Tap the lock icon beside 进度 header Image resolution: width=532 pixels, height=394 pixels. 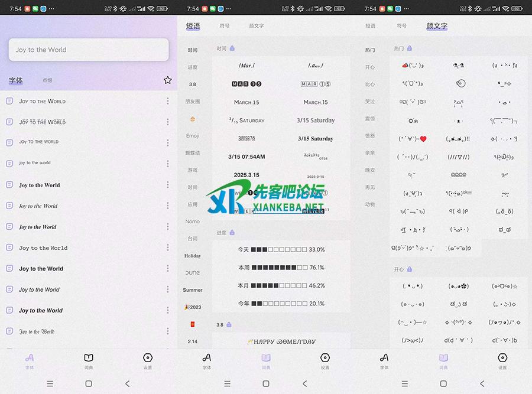(x=232, y=233)
